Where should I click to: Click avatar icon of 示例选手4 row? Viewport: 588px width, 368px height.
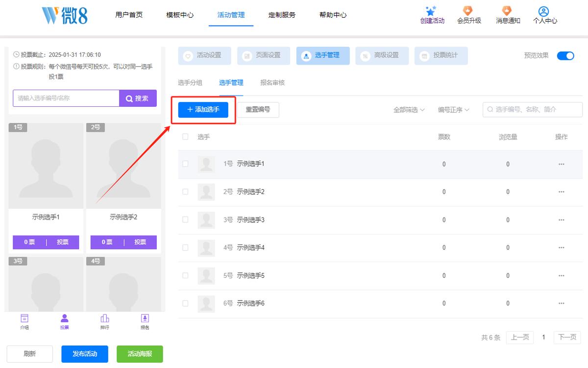206,247
